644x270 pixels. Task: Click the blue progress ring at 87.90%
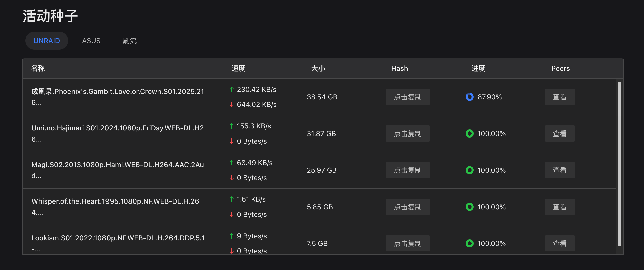tap(469, 97)
